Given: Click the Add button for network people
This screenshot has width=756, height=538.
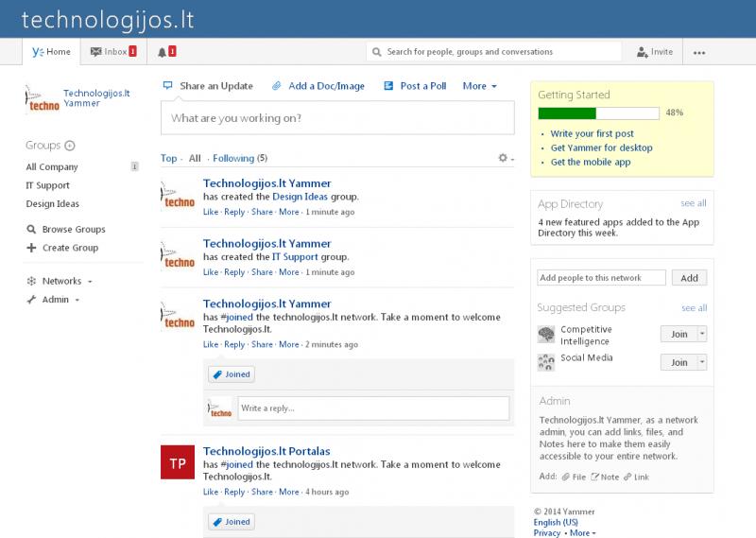Looking at the screenshot, I should click(x=689, y=277).
